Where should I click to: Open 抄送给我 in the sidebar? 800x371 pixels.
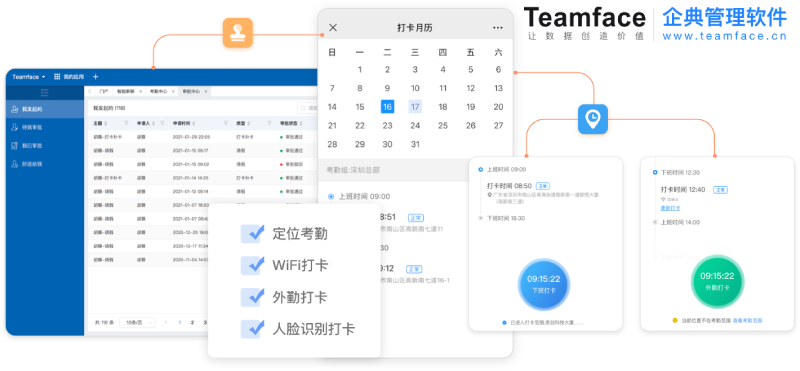coord(45,164)
